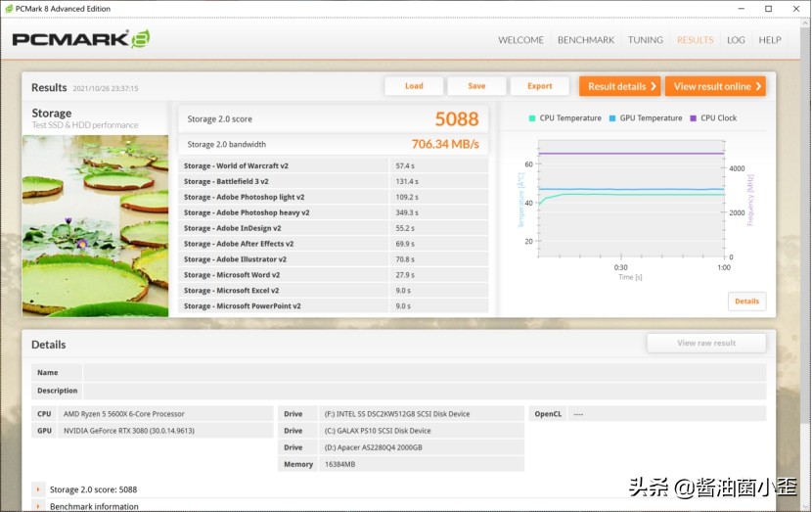
Task: Switch to the BENCHMARK tab
Action: [x=586, y=40]
